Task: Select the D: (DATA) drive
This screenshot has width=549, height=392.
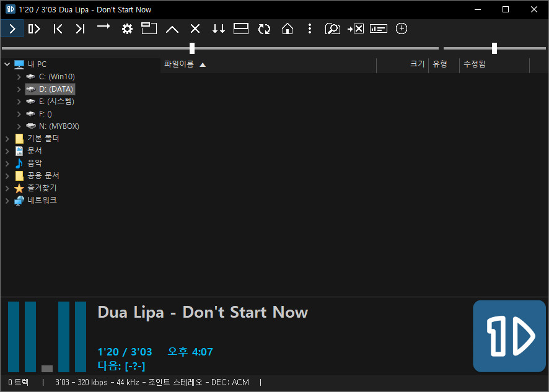Action: (56, 89)
